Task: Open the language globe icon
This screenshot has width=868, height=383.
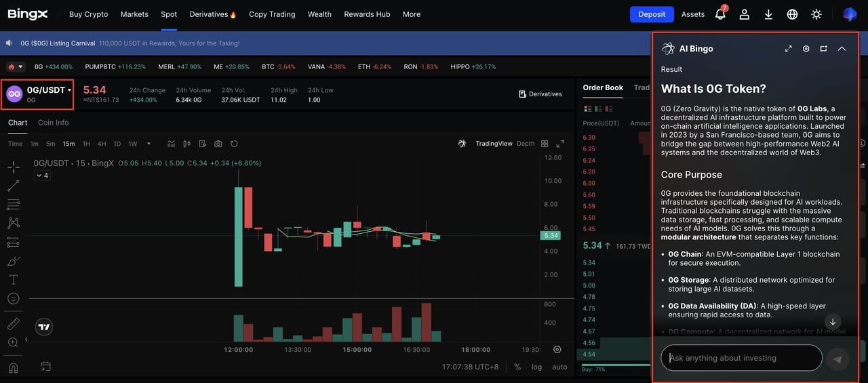Action: (792, 14)
